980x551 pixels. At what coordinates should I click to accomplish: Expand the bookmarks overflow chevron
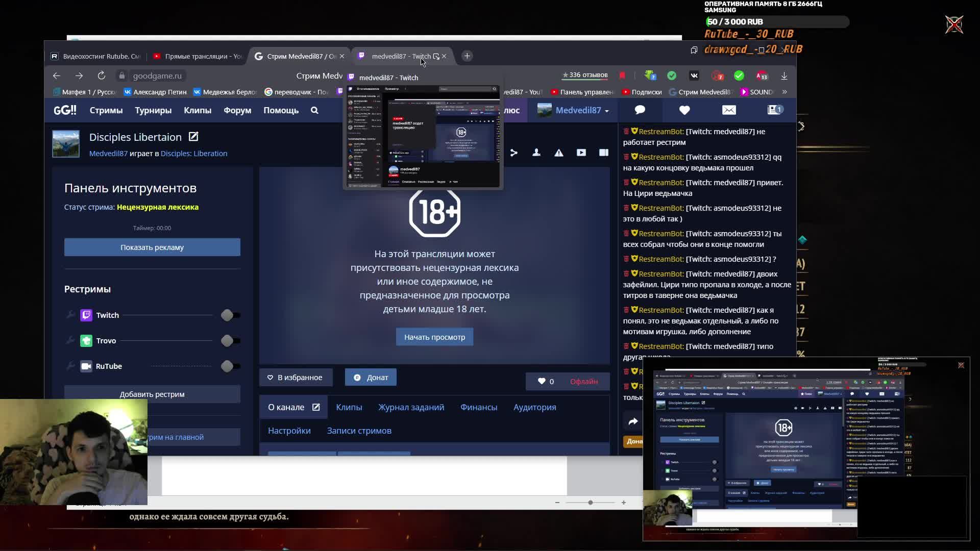pyautogui.click(x=785, y=92)
